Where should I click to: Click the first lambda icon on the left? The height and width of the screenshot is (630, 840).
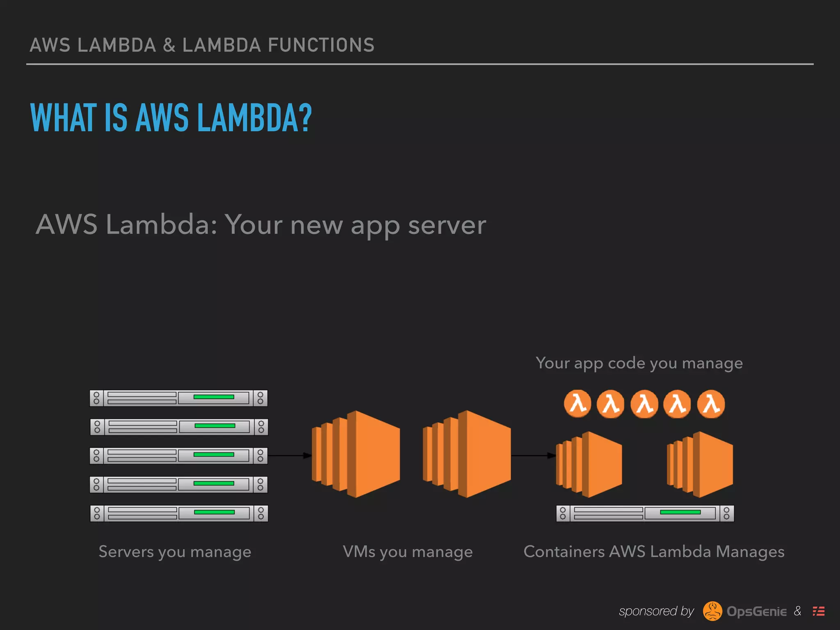click(x=577, y=404)
